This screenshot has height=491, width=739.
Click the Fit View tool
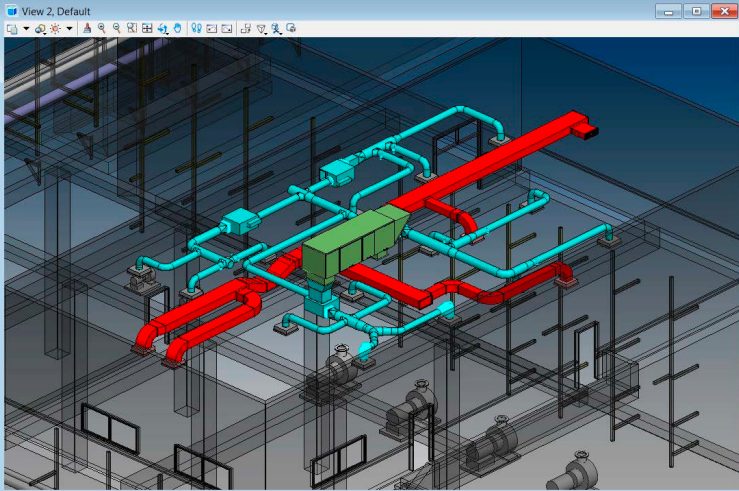coord(147,28)
